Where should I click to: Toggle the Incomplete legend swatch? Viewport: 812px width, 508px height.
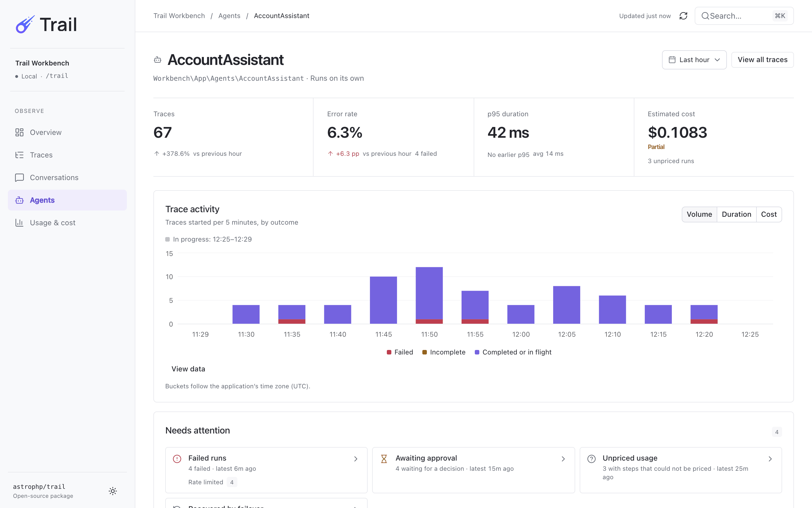point(424,352)
